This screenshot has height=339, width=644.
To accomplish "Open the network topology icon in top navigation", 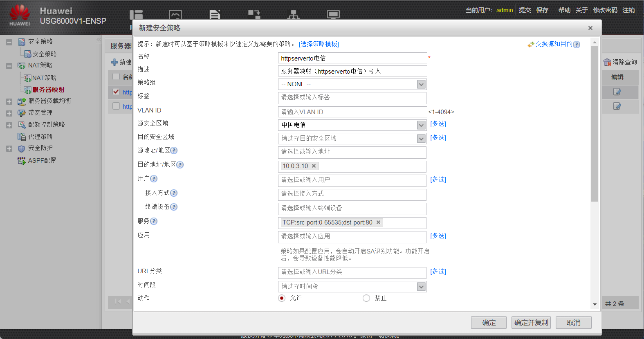I will 293,15.
